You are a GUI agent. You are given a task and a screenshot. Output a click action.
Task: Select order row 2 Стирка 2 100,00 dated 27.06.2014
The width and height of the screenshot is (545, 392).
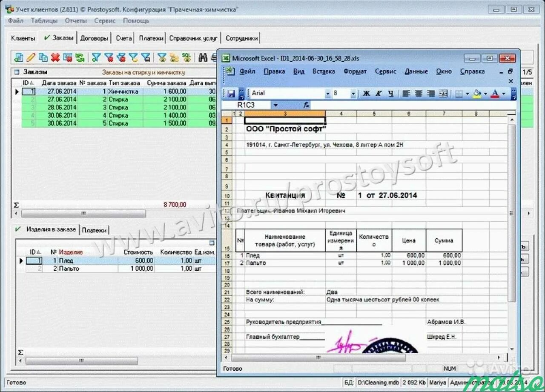pyautogui.click(x=119, y=99)
